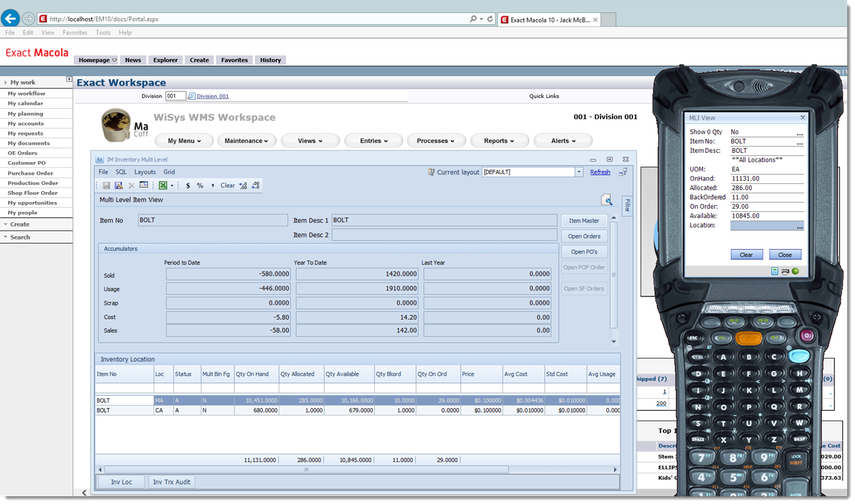Screen dimensions: 855x504
Task: Open the Reports dropdown menu
Action: (499, 141)
